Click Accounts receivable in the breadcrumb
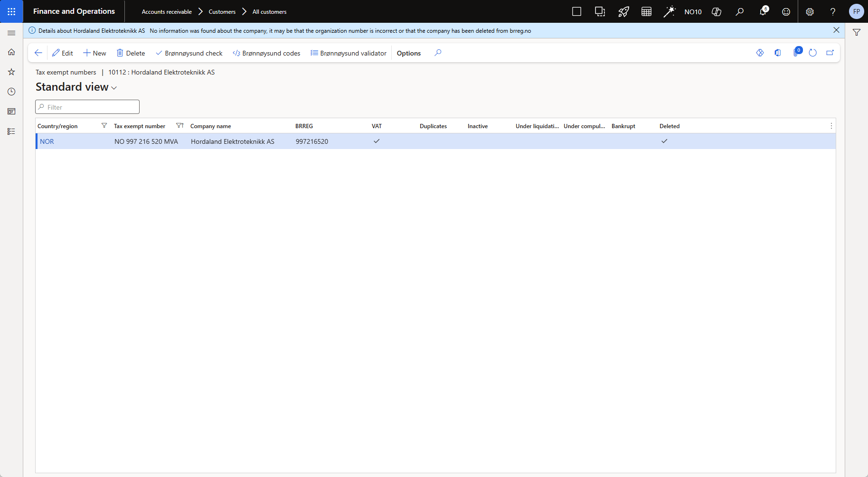Viewport: 868px width, 477px height. pyautogui.click(x=167, y=12)
